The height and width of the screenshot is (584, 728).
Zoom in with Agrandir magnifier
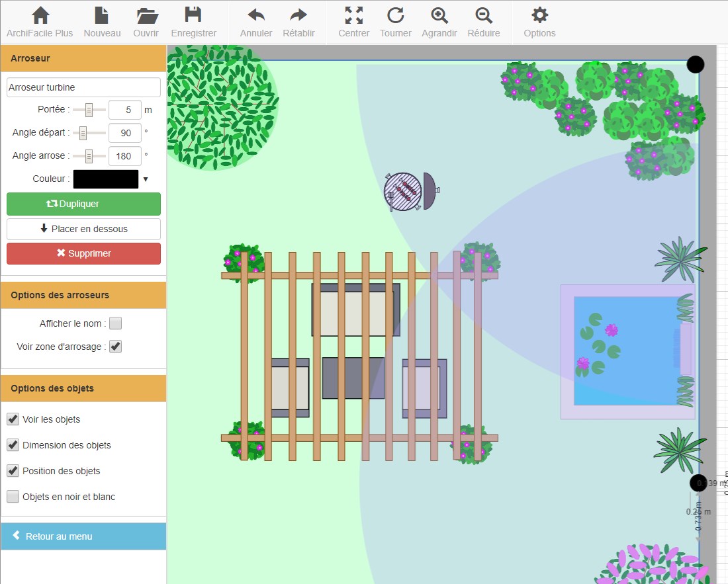click(439, 16)
